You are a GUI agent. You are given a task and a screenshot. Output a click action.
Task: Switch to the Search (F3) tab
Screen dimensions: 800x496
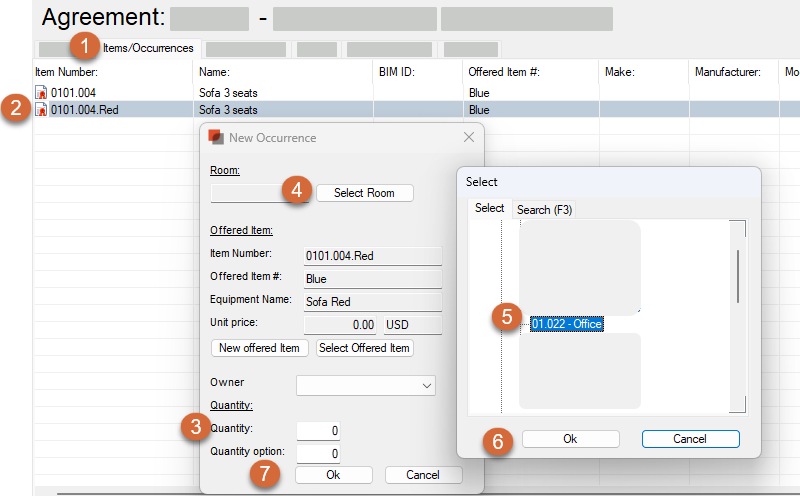[545, 209]
